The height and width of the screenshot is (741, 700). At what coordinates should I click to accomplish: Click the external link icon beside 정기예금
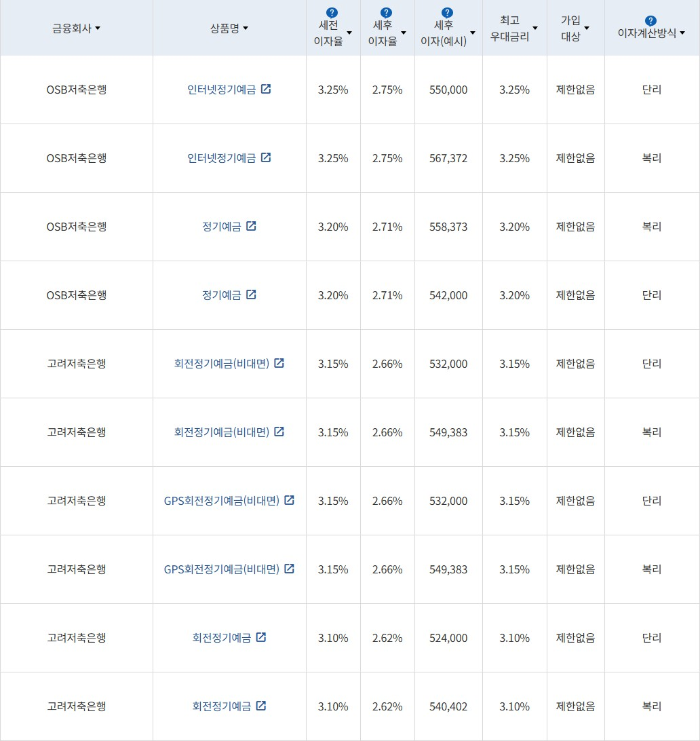click(252, 226)
